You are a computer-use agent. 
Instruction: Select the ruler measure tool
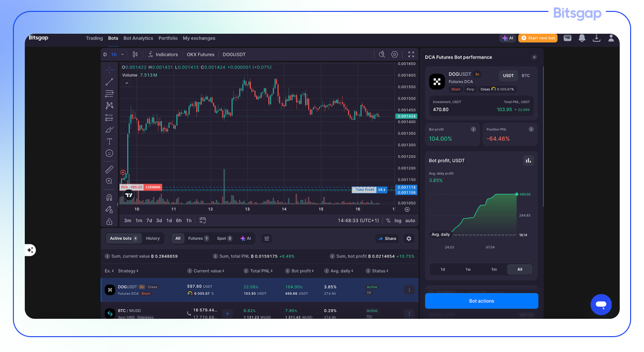109,170
